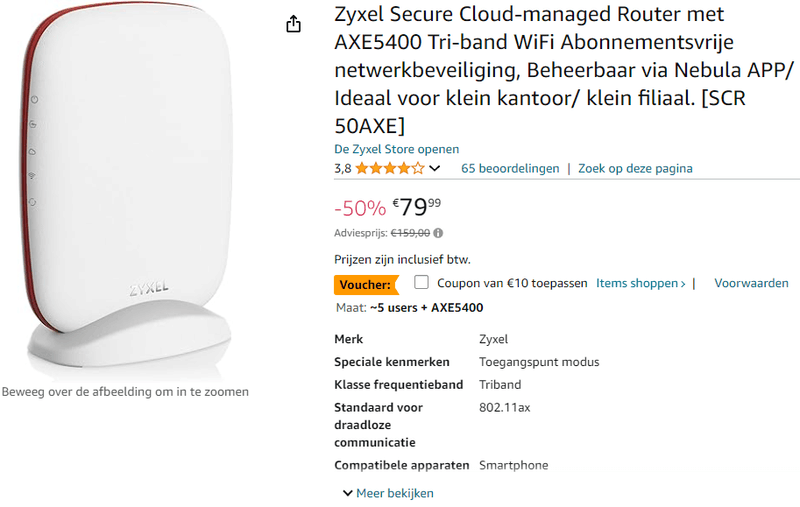
Task: Open the Voorwaarden coupon terms
Action: [x=751, y=284]
